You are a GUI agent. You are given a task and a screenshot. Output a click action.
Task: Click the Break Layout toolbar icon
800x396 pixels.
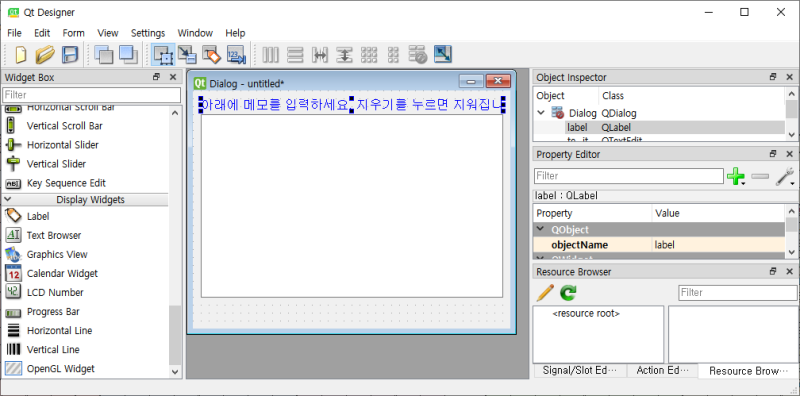click(x=418, y=55)
